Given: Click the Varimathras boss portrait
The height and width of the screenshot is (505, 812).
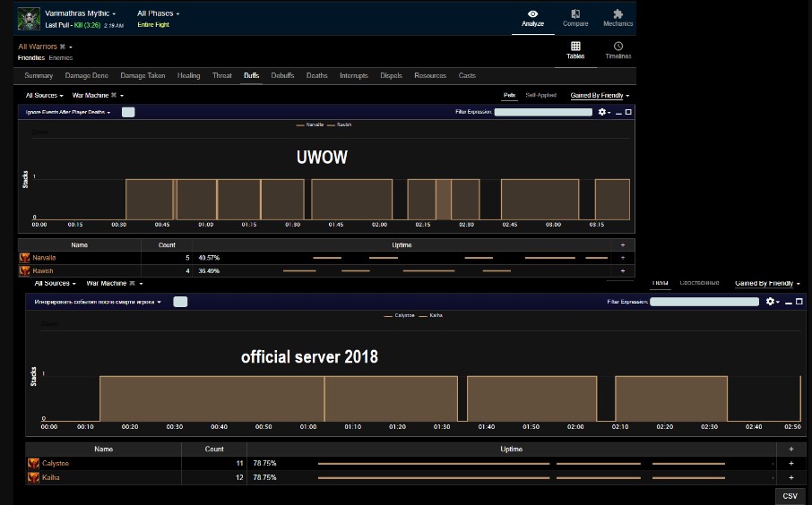Looking at the screenshot, I should (29, 19).
